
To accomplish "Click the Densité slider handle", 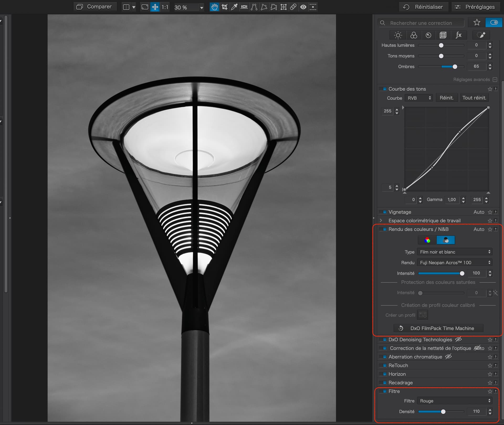I will coord(443,412).
